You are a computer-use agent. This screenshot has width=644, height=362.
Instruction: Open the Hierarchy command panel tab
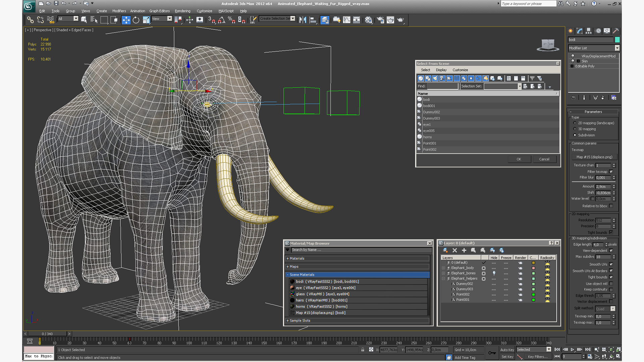(589, 31)
